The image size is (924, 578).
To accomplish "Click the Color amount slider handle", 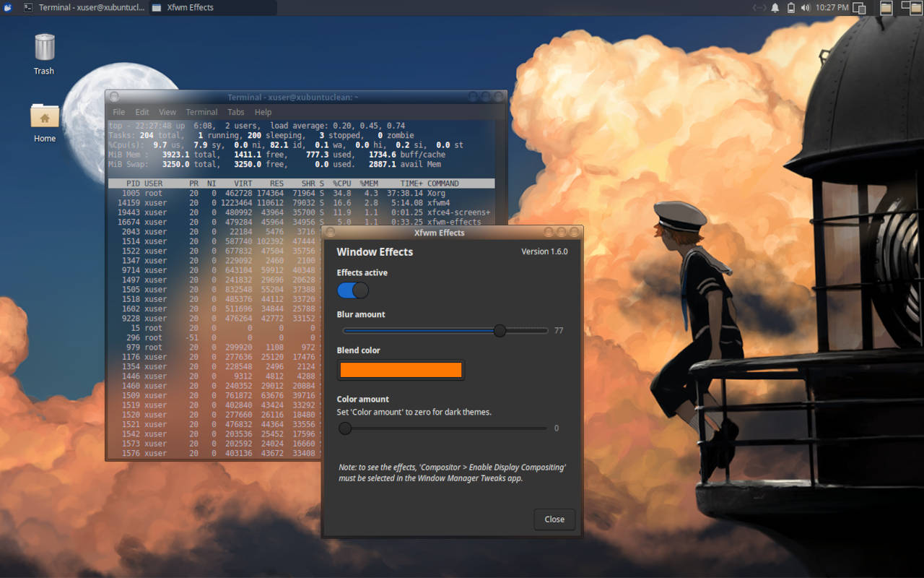I will [x=345, y=428].
